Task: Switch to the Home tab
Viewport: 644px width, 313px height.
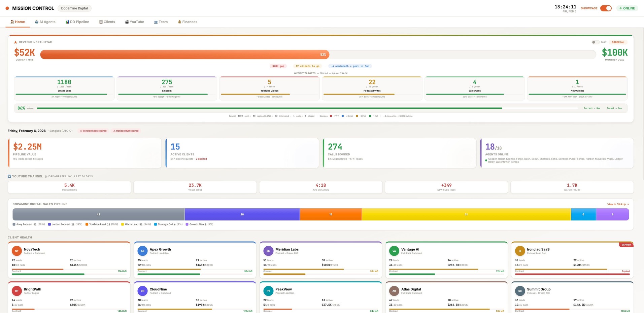Action: [18, 22]
